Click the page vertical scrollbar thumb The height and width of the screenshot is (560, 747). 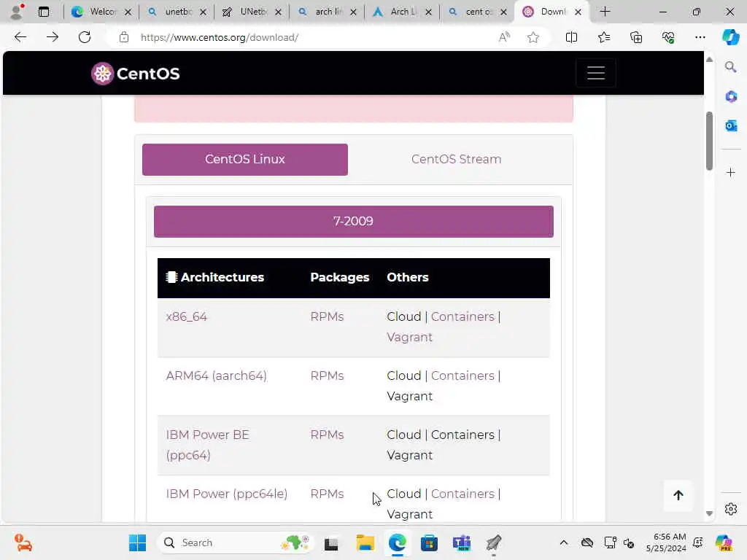[709, 141]
